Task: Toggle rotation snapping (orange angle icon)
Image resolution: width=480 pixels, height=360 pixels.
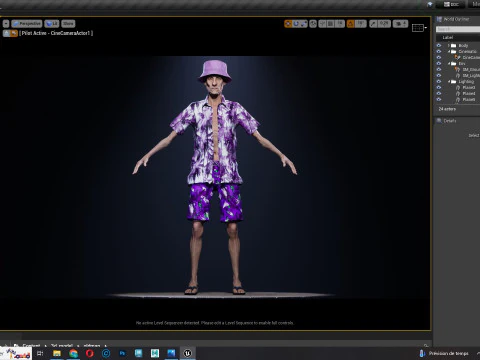Action: 351,24
